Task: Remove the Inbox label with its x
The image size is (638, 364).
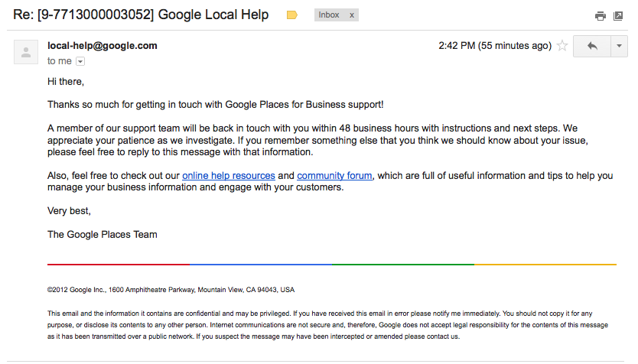Action: pyautogui.click(x=352, y=15)
